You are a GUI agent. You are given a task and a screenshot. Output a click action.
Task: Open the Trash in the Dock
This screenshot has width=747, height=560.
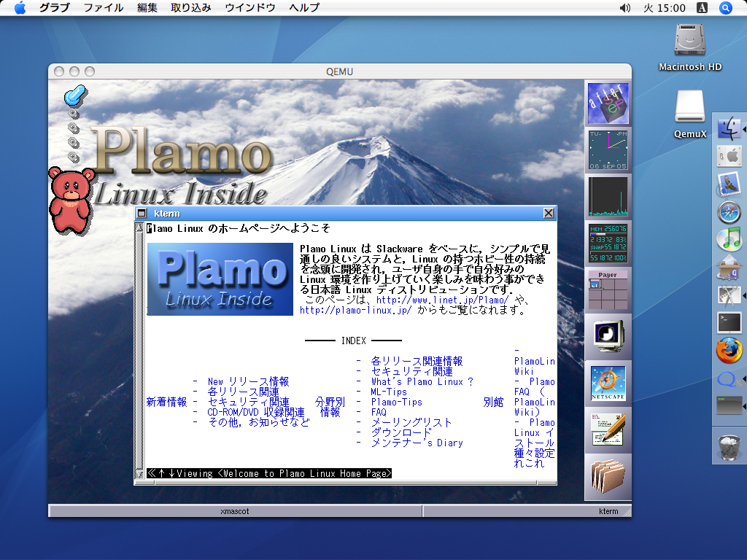pos(729,447)
